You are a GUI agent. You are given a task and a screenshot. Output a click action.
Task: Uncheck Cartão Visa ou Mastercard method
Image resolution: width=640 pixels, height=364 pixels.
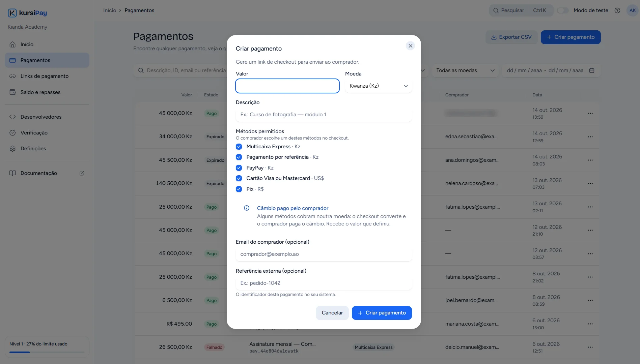tap(239, 178)
